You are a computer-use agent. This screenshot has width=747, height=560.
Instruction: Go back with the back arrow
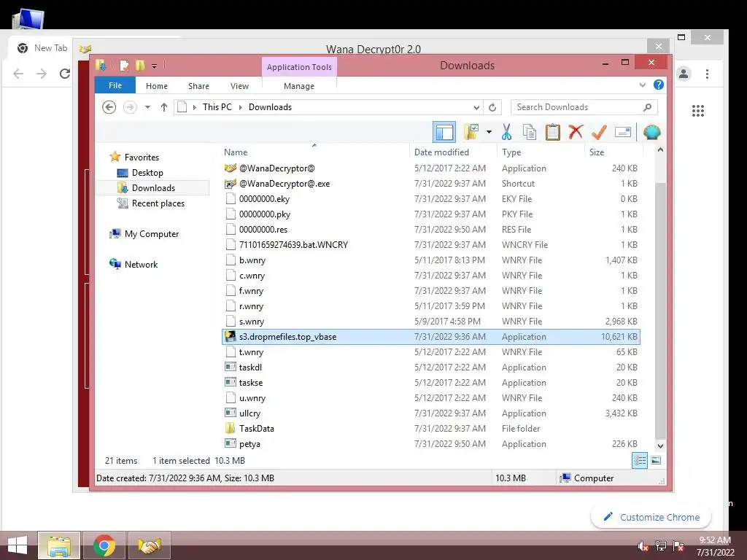coord(109,107)
